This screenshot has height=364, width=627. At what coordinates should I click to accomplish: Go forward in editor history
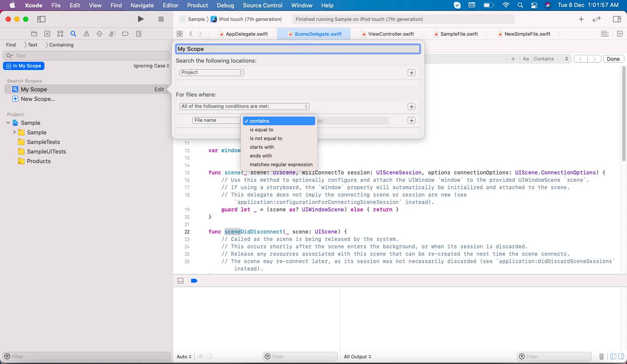click(200, 34)
